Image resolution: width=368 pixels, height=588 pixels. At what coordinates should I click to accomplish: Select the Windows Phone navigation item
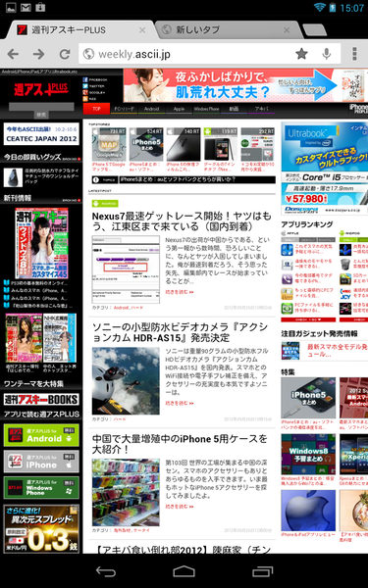click(206, 109)
